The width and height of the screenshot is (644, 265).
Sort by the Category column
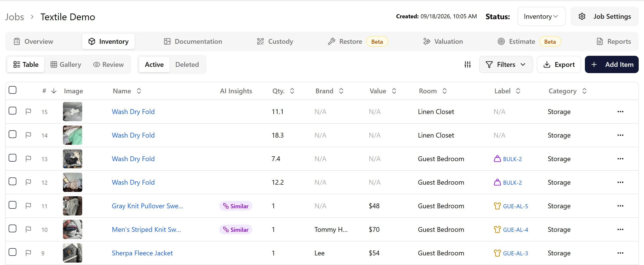coord(568,91)
